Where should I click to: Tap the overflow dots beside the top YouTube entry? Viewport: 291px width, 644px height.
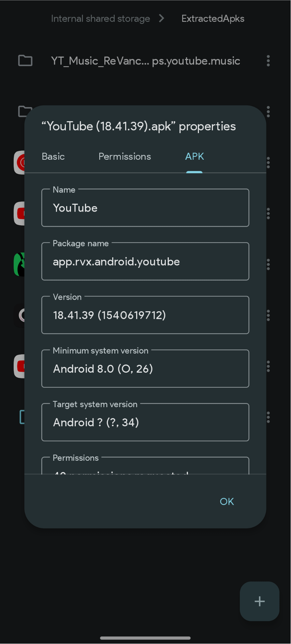click(x=268, y=213)
